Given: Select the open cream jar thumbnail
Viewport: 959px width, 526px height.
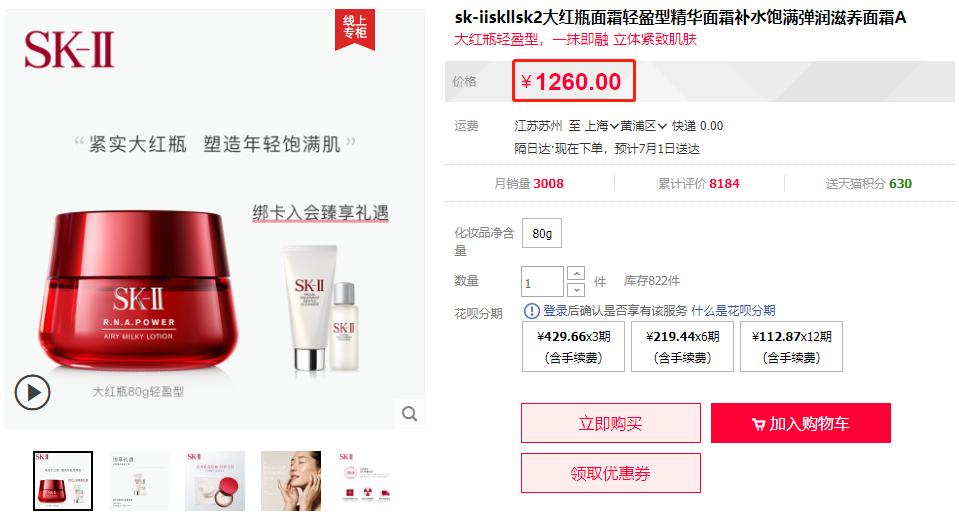Looking at the screenshot, I should click(215, 481).
